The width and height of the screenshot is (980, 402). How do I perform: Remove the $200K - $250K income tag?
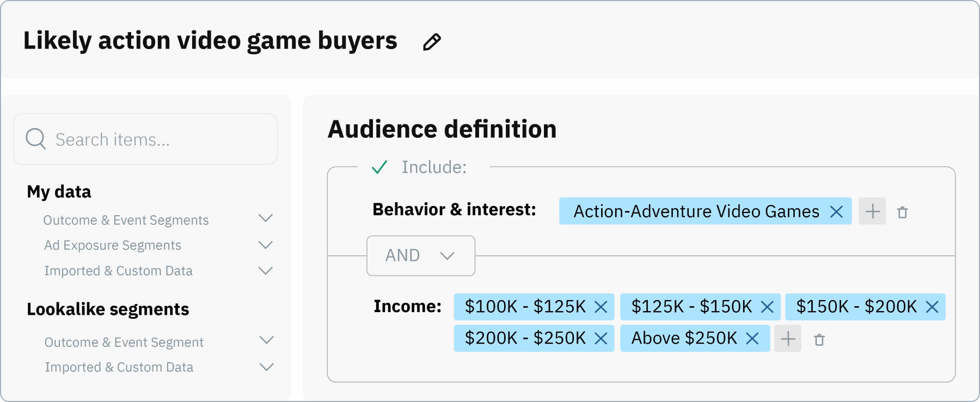[x=601, y=338]
